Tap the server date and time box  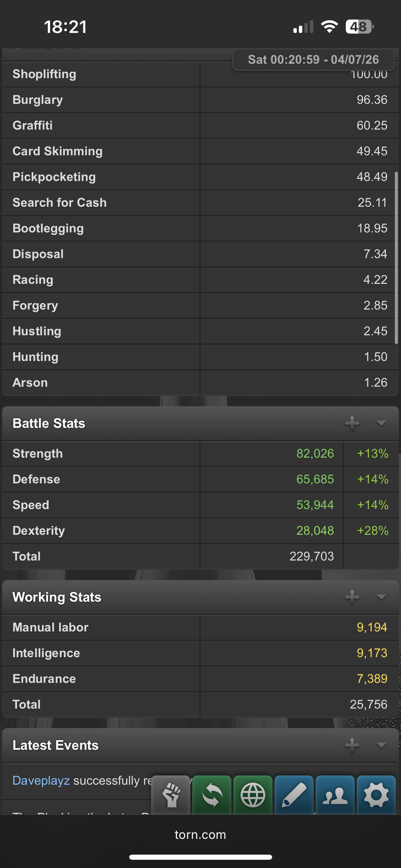[313, 60]
